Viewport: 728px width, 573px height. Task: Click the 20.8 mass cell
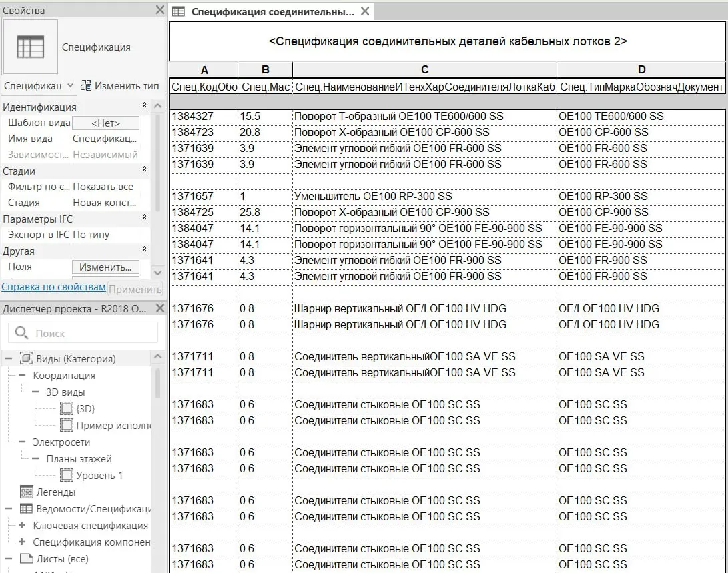tap(265, 133)
